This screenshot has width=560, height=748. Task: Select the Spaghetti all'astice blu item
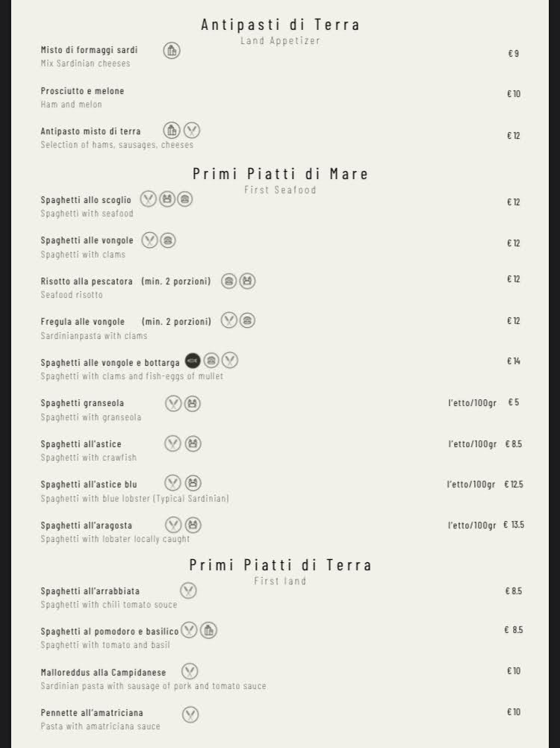tap(89, 484)
